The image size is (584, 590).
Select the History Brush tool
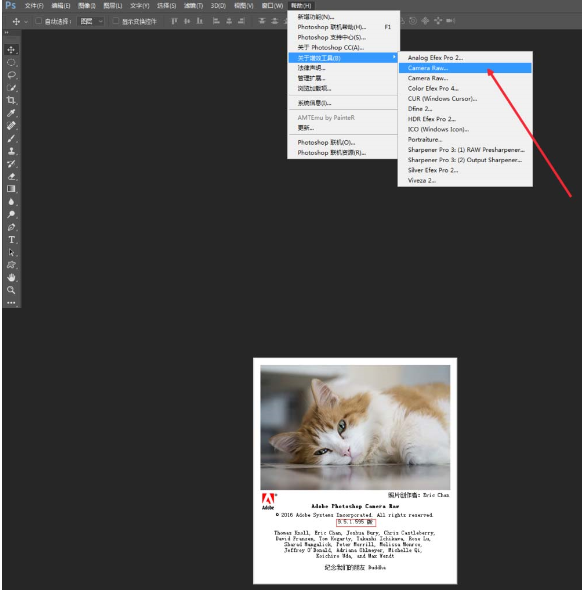(11, 164)
